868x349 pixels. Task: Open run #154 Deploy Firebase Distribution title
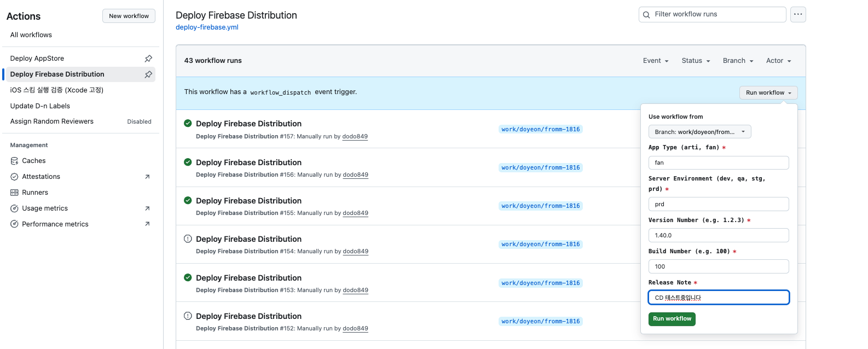[248, 239]
